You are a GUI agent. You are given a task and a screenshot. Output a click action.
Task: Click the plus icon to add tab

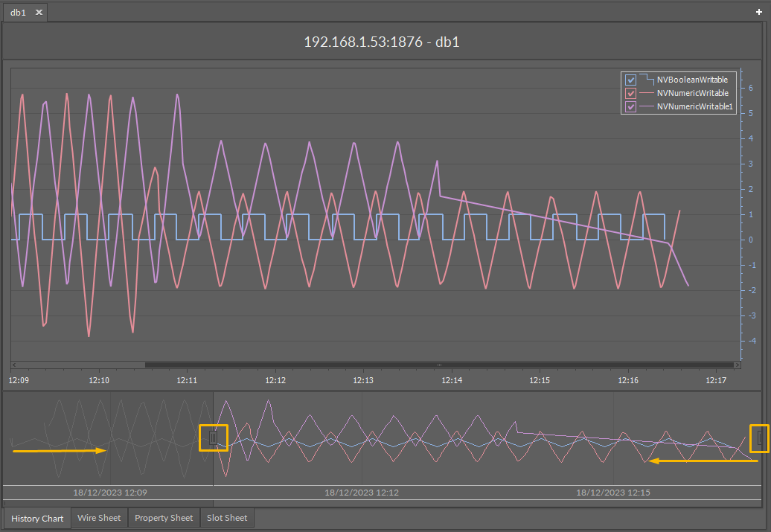pos(759,13)
